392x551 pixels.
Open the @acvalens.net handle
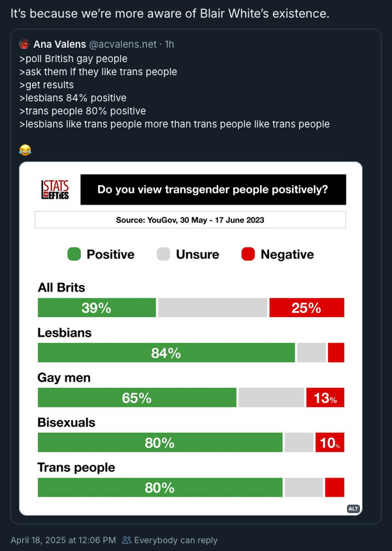tap(123, 44)
